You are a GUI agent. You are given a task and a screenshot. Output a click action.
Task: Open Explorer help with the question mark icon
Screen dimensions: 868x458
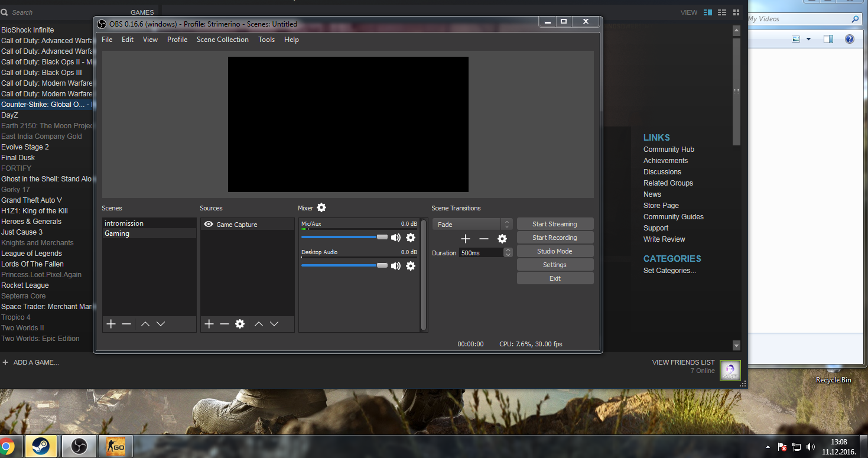click(850, 39)
